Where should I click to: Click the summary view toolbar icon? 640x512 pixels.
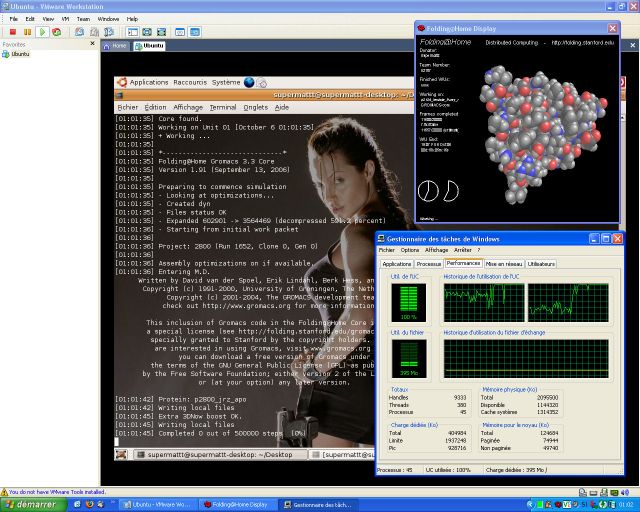pyautogui.click(x=180, y=32)
